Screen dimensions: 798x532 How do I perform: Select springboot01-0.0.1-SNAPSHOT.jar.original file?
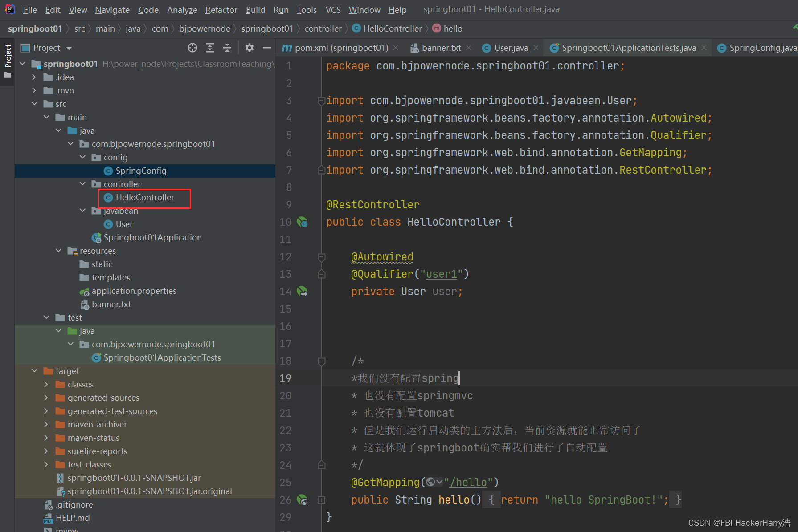[x=144, y=491]
